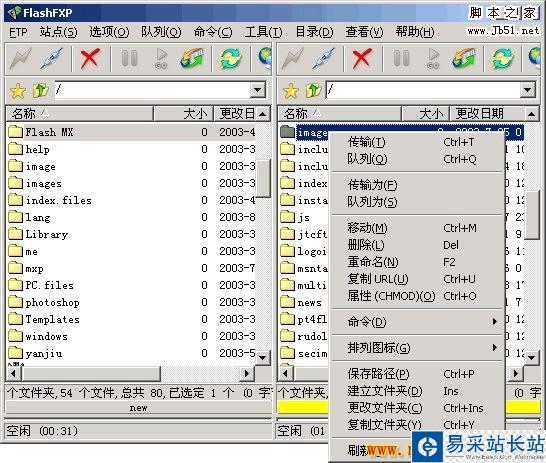546x463 pixels.
Task: Open the 队列(Q) menu in menu bar
Action: 161,32
